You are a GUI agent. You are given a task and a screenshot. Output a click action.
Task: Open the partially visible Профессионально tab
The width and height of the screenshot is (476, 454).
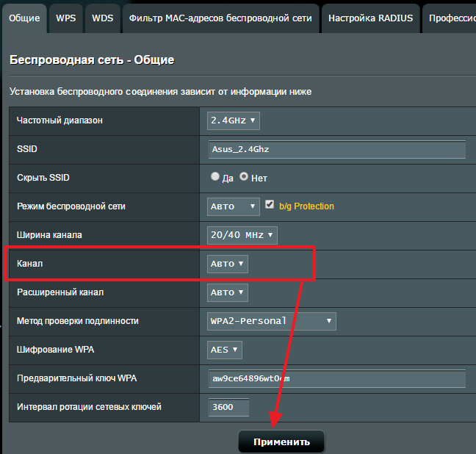(x=450, y=18)
